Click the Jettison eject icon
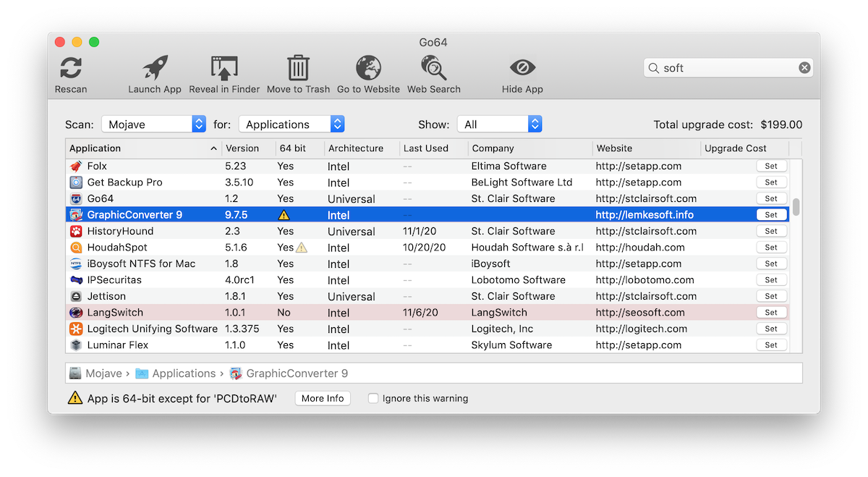 click(76, 296)
